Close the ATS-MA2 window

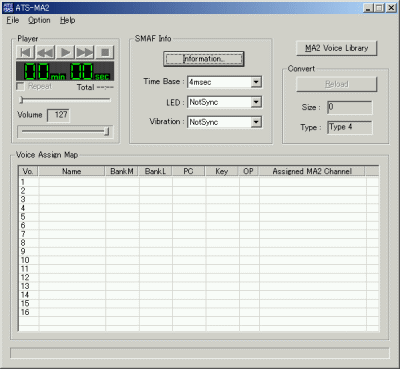pos(391,8)
